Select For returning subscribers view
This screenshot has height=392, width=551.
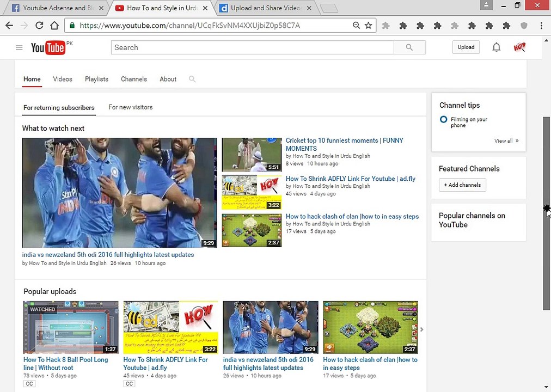(x=59, y=107)
